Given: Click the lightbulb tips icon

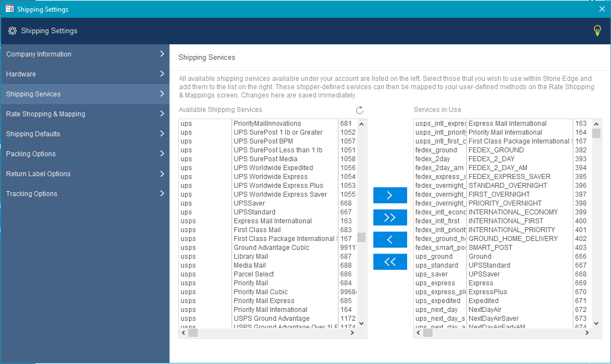Looking at the screenshot, I should click(x=597, y=30).
